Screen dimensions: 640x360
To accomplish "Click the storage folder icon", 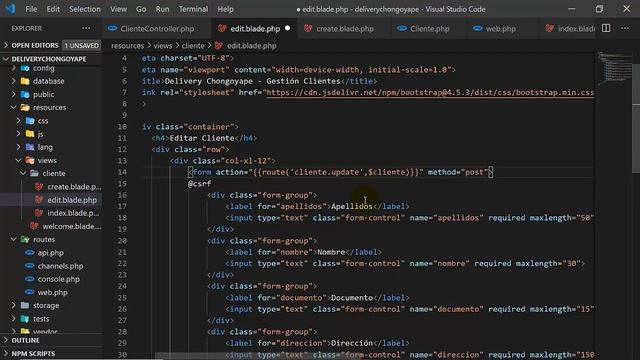I will (x=25, y=305).
